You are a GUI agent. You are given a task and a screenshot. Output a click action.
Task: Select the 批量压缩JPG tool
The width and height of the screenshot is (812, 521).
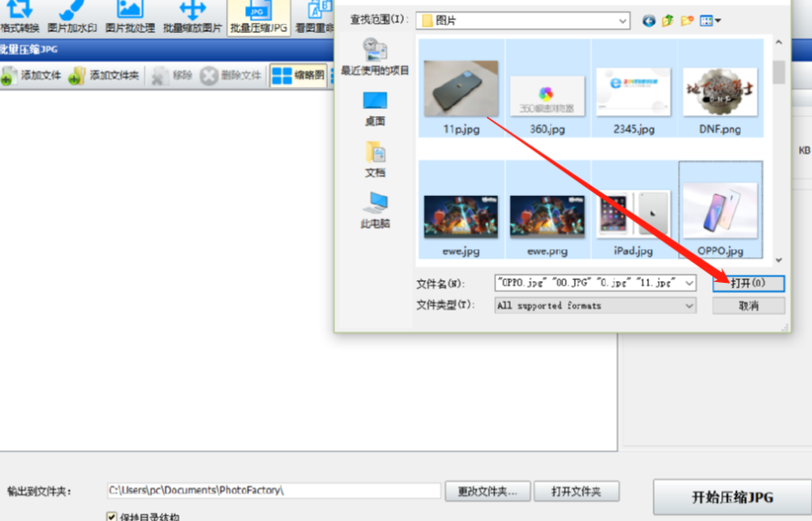258,17
